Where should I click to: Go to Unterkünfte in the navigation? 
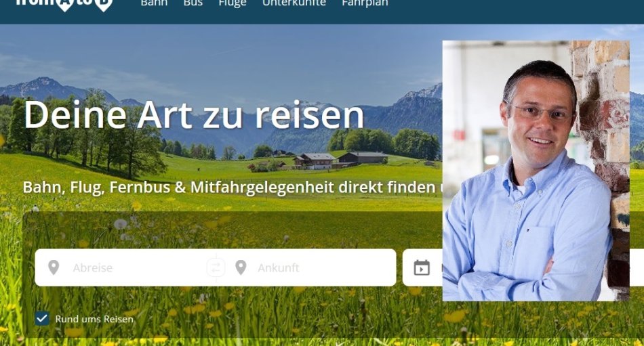click(294, 3)
